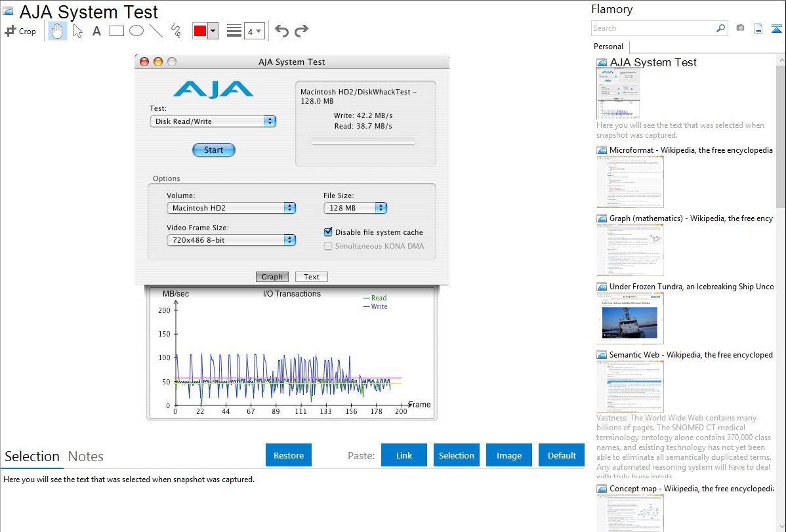
Task: Click the Restore button
Action: click(x=289, y=455)
